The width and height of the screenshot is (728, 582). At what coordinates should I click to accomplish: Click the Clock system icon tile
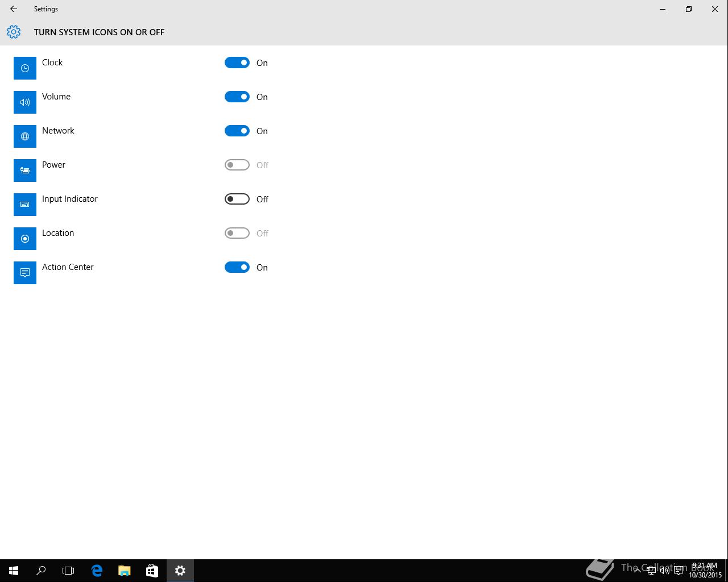[x=25, y=68]
